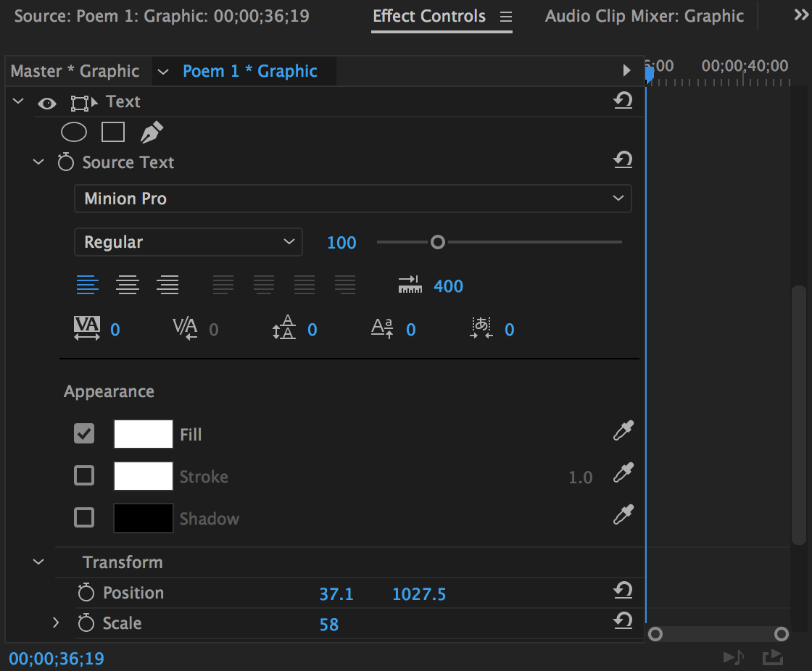This screenshot has width=812, height=671.
Task: Open the Master Graphic clip dropdown chevron
Action: [x=162, y=72]
